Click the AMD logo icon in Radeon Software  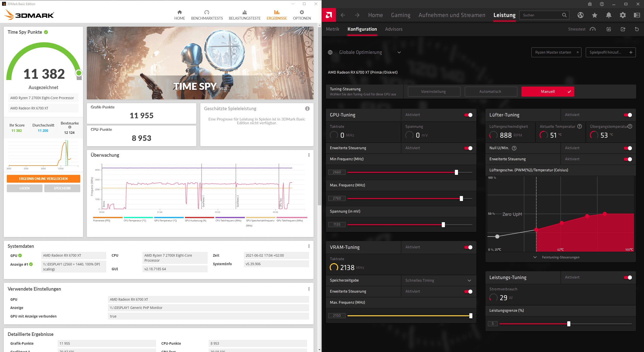click(329, 15)
